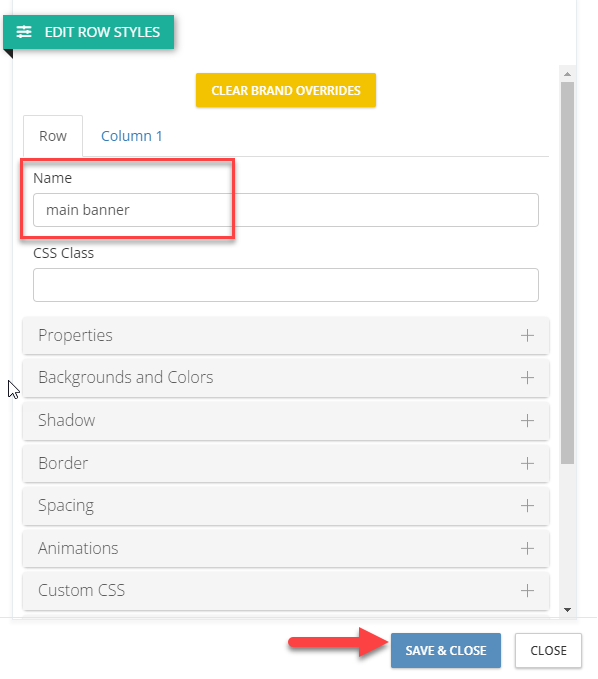Click the plus icon on Backgrounds and Colors
The image size is (598, 679).
click(x=527, y=378)
